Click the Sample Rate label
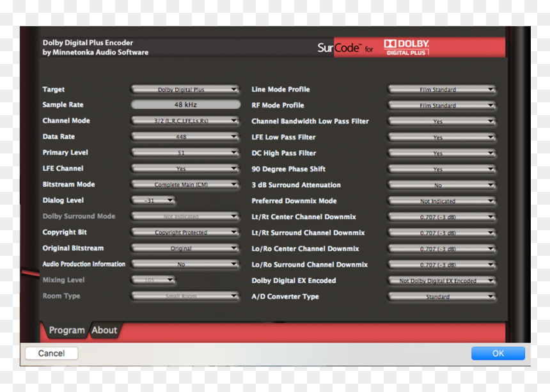The image size is (550, 392). pos(63,105)
